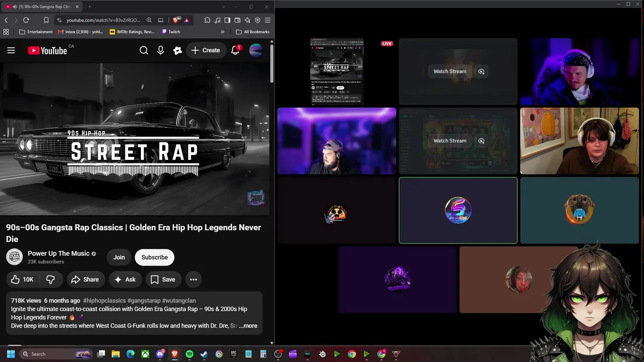The width and height of the screenshot is (644, 362).
Task: Open the Brave Wallet icon
Action: pyautogui.click(x=237, y=20)
